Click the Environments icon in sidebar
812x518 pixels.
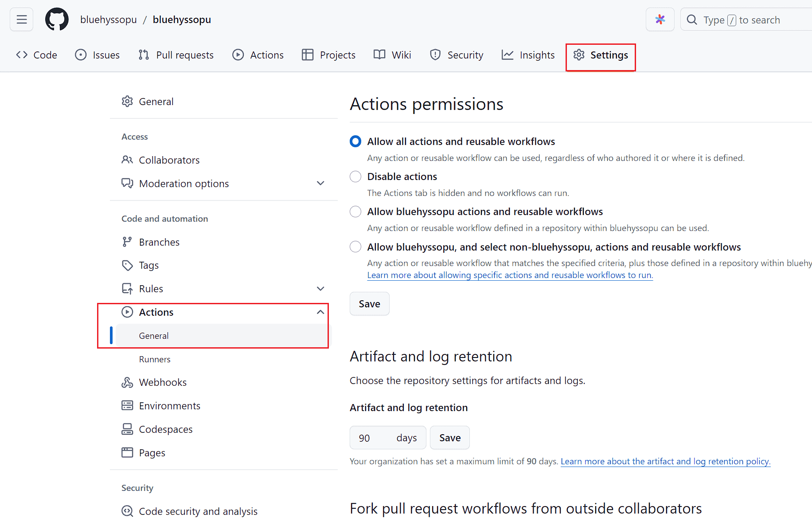127,405
